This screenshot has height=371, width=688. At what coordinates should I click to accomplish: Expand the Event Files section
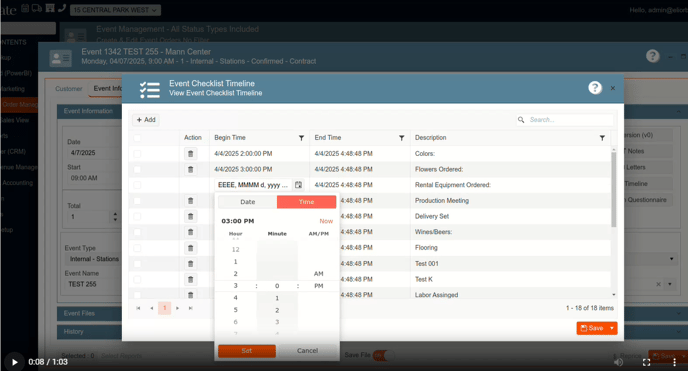click(90, 313)
